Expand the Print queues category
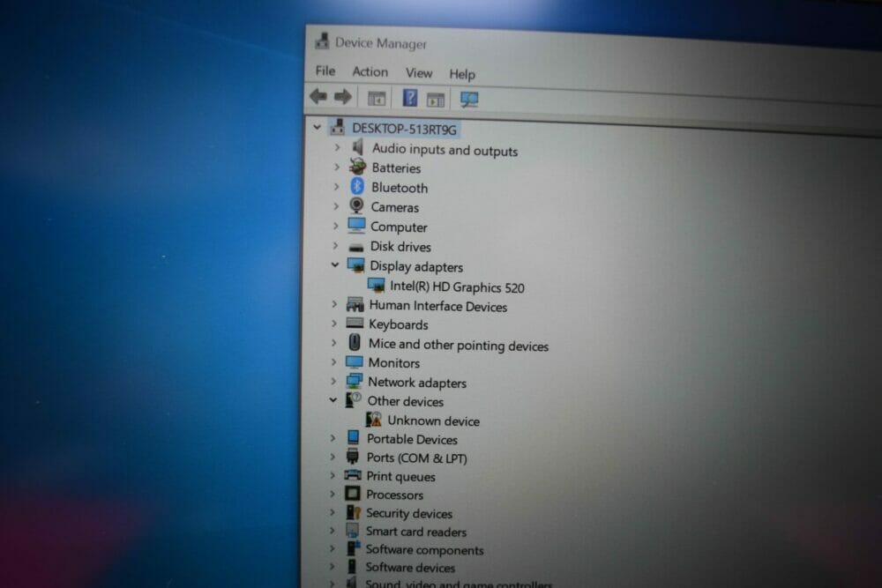This screenshot has height=588, width=882. 333,475
